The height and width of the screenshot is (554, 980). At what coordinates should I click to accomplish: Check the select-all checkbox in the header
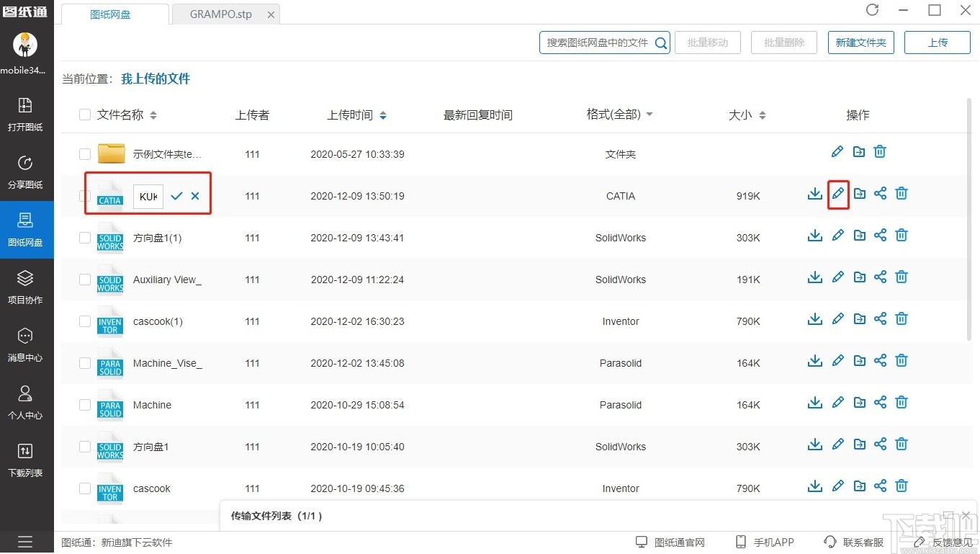(84, 115)
